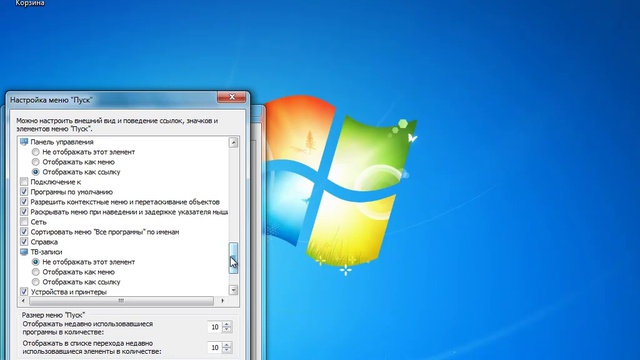This screenshot has width=640, height=360.
Task: Click the list's scroll left arrow
Action: (x=23, y=301)
